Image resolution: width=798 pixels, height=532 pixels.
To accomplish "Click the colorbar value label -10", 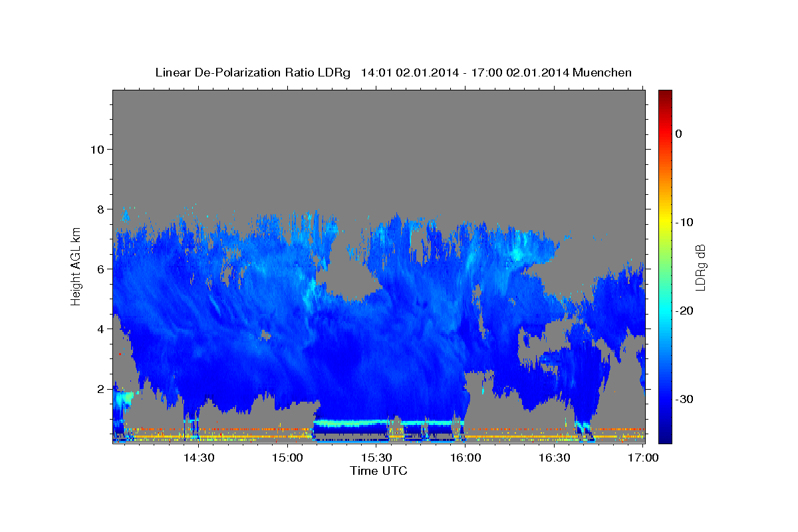I will tap(685, 222).
